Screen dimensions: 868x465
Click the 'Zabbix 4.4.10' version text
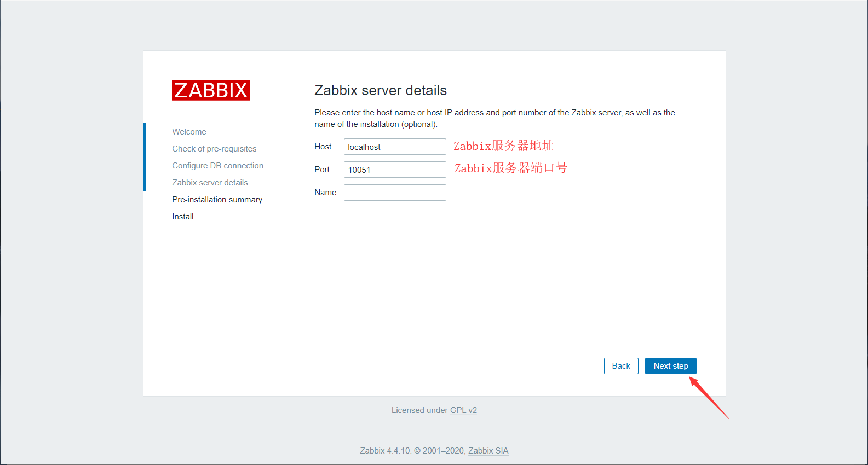click(x=385, y=451)
